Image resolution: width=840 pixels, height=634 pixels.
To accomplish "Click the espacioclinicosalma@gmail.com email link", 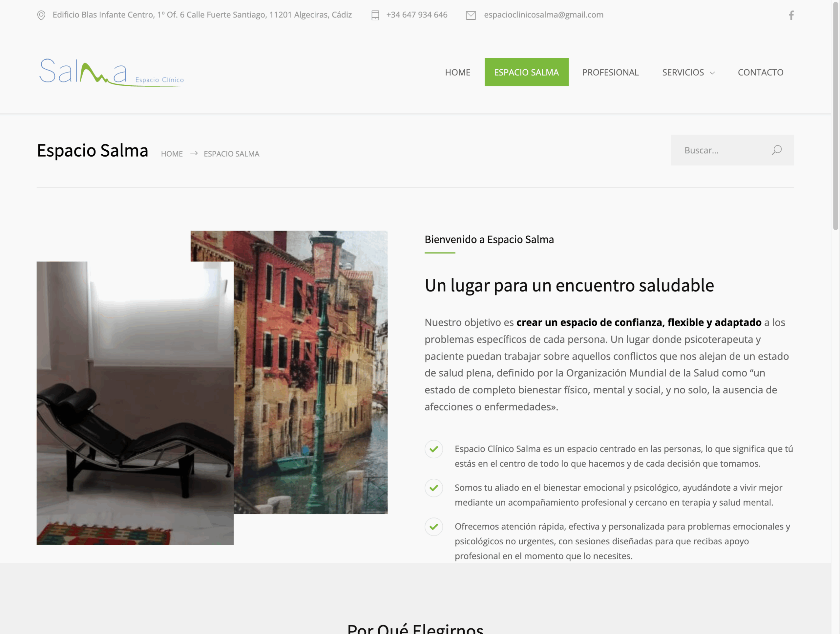I will pos(543,15).
